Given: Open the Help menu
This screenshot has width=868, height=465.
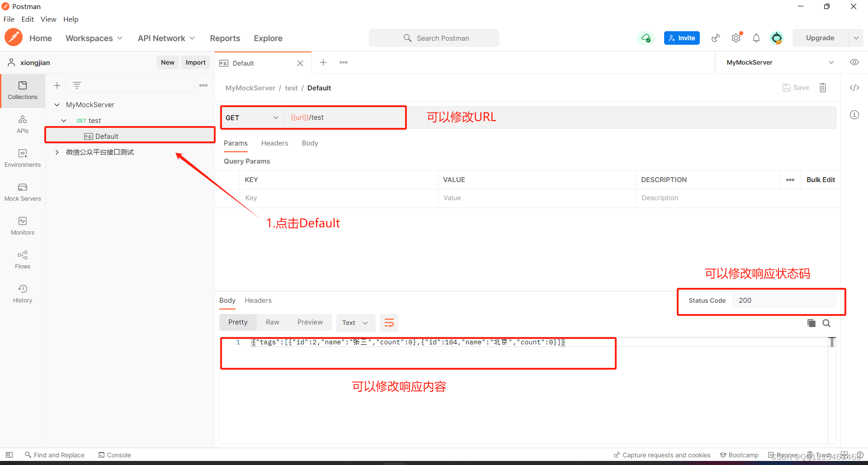Looking at the screenshot, I should coord(71,19).
